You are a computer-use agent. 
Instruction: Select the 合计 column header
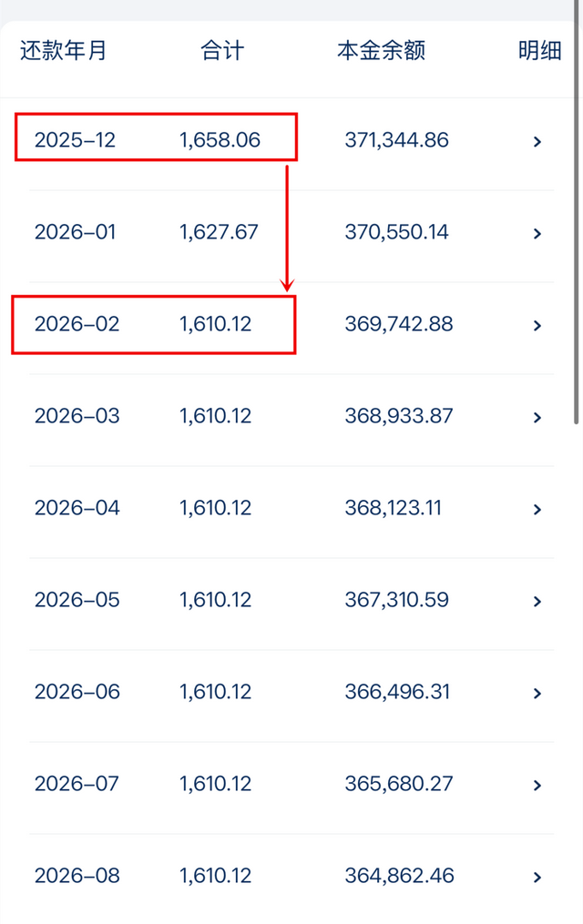222,51
